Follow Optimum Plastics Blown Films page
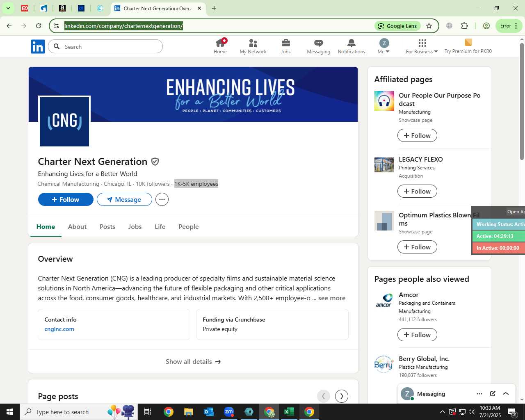525x420 pixels. pyautogui.click(x=417, y=247)
